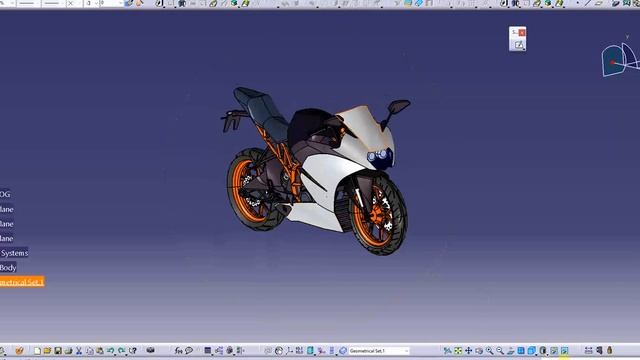Select the Body node in the tree
The width and height of the screenshot is (640, 360).
(8, 268)
